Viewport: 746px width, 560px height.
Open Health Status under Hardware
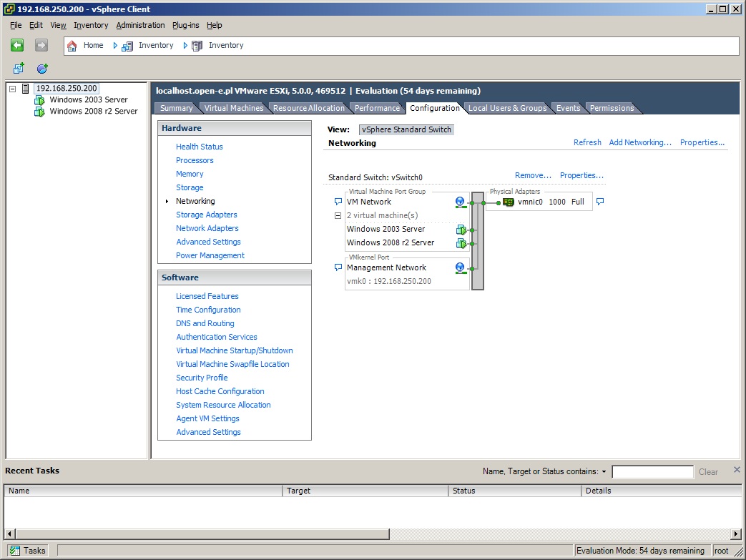tap(200, 147)
